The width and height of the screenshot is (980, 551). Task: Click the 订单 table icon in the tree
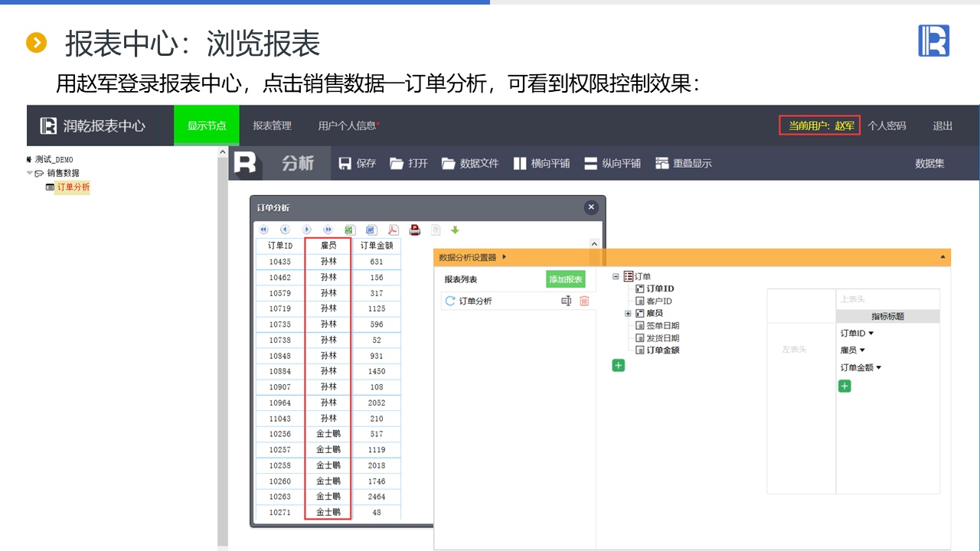coord(629,277)
